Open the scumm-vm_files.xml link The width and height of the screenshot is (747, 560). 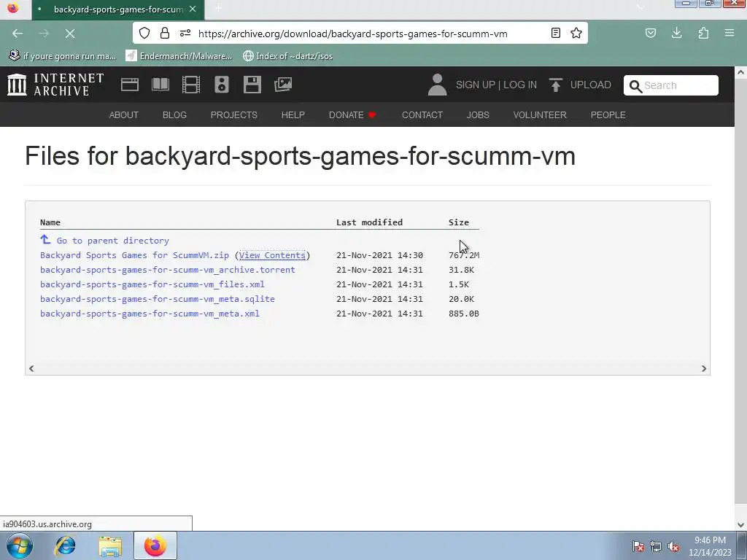point(152,284)
